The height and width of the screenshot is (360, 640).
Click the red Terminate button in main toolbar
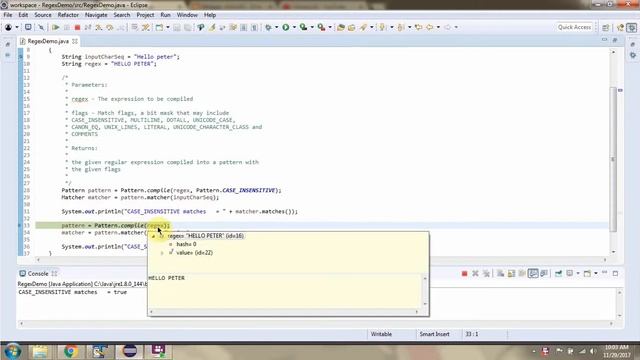click(77, 27)
